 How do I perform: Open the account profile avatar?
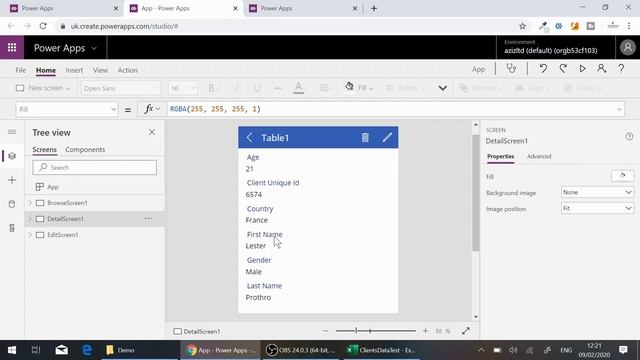628,47
